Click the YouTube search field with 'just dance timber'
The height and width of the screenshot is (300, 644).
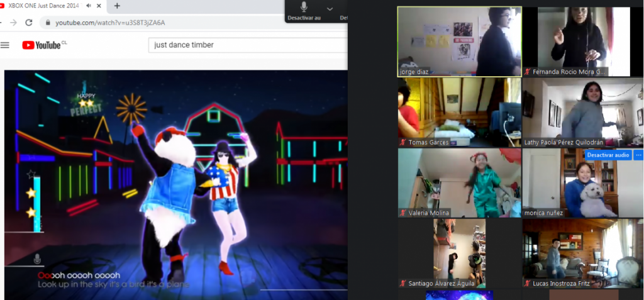pyautogui.click(x=247, y=45)
